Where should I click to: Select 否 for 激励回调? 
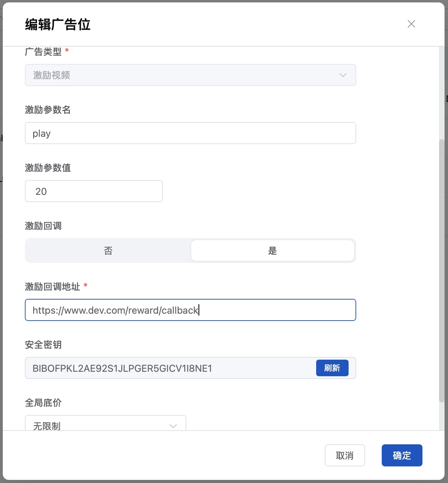pyautogui.click(x=108, y=250)
